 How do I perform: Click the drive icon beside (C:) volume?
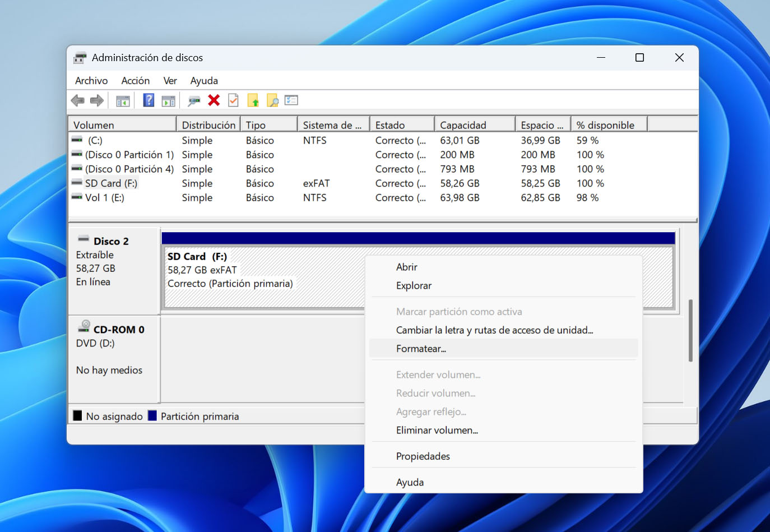tap(77, 140)
